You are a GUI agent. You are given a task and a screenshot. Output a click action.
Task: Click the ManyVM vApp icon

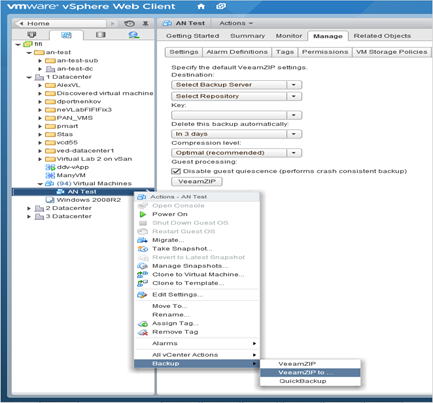point(50,175)
